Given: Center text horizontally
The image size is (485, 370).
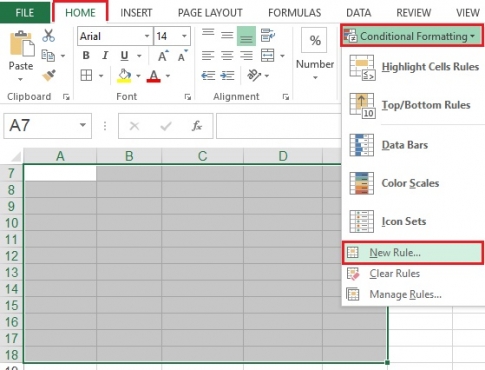Looking at the screenshot, I should click(227, 56).
